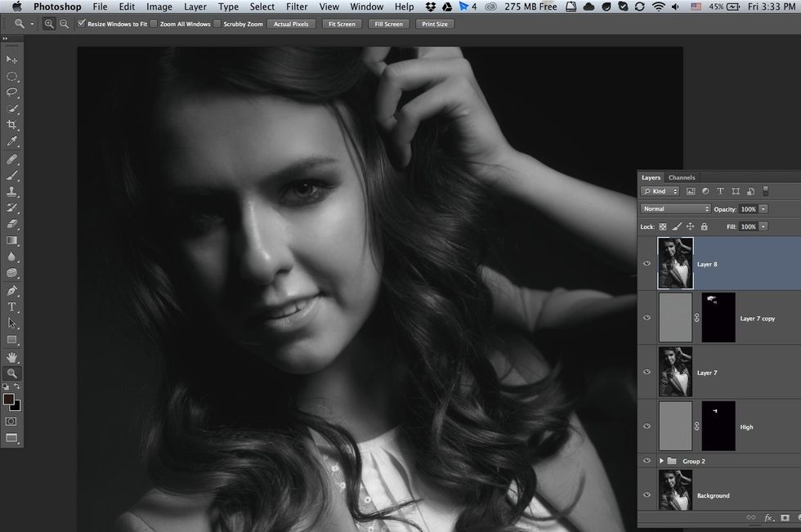Enable the Scrubby Zoom checkbox

pos(217,24)
